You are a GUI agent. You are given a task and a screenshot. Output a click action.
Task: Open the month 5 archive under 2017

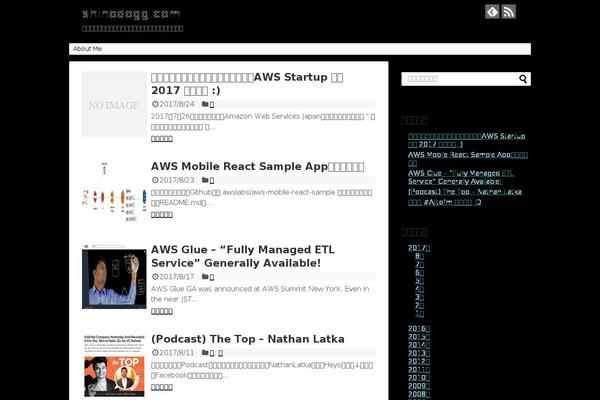click(x=419, y=281)
